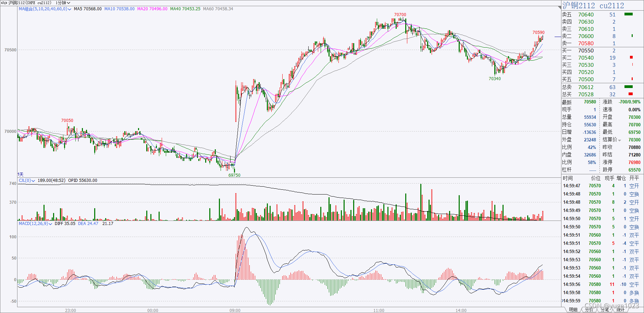The width and height of the screenshot is (644, 313).
Task: Select the 买四 70520 bid row
Action: click(x=602, y=72)
